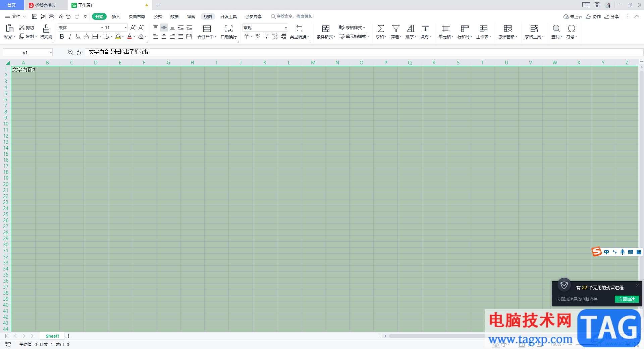
Task: Switch to the 公式 tab
Action: (157, 16)
